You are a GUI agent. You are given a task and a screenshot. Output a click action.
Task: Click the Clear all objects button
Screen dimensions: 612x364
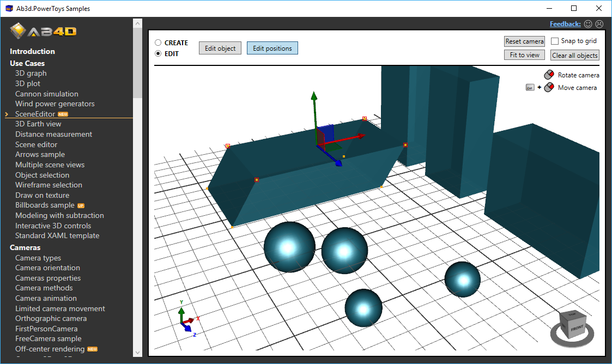tap(575, 56)
